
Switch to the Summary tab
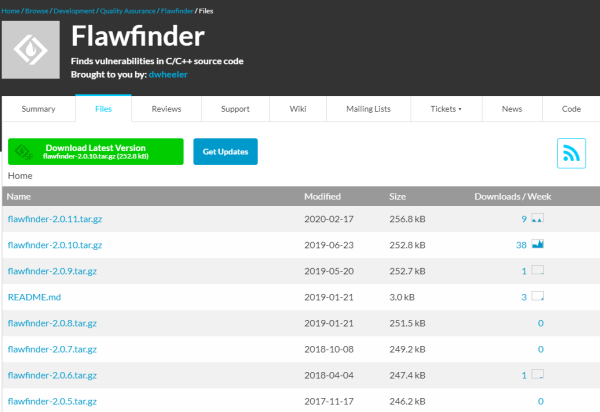[39, 109]
